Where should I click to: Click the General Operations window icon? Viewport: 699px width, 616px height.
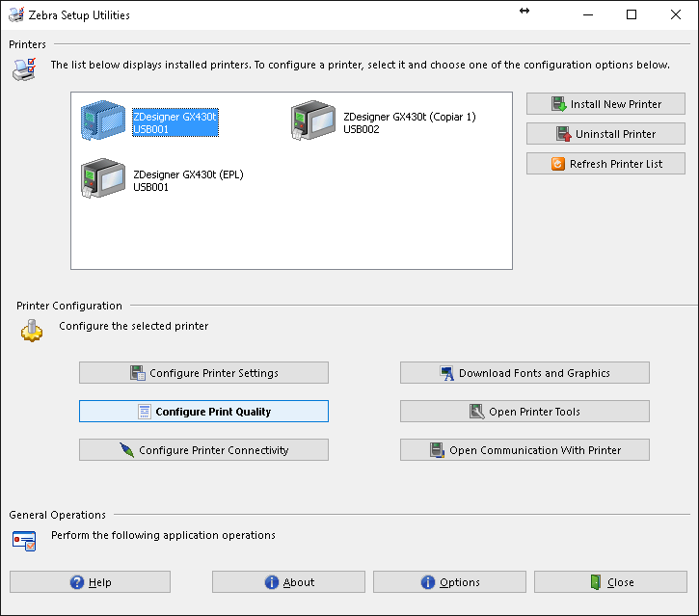pos(24,541)
